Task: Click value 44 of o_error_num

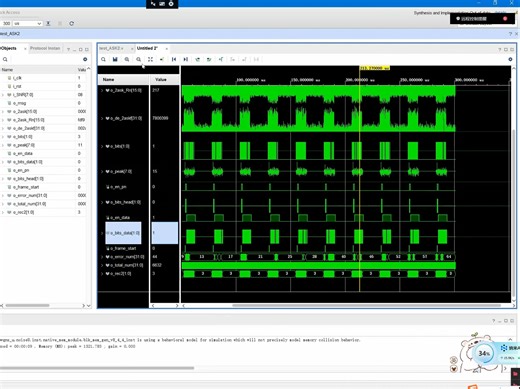Action: click(155, 257)
